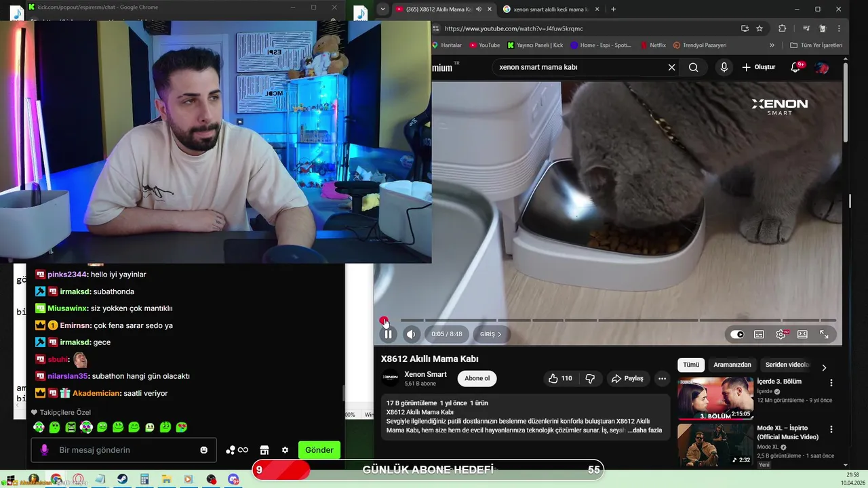Open the Tüm Yer İşaretleri folder
Viewport: 868px width, 488px height.
coord(816,45)
